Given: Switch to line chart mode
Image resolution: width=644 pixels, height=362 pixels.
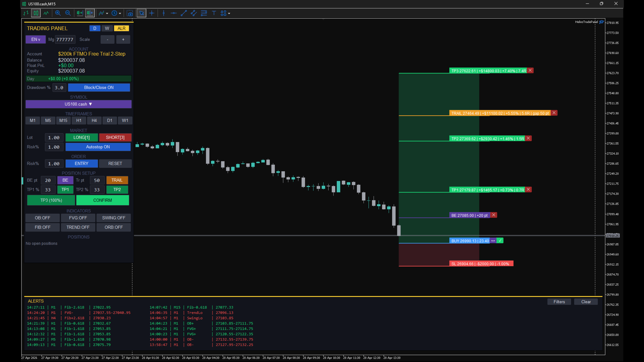Looking at the screenshot, I should [46, 13].
